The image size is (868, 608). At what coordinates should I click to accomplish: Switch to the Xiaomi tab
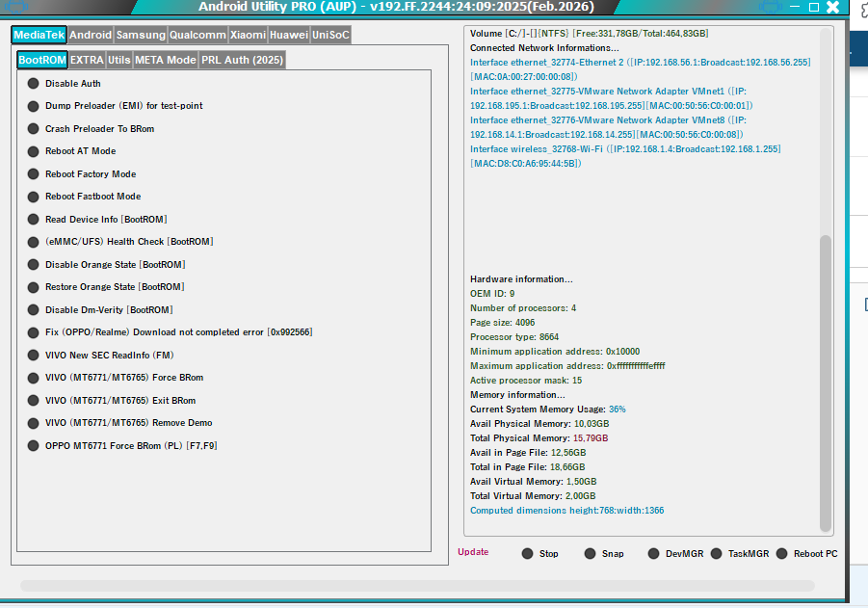248,35
